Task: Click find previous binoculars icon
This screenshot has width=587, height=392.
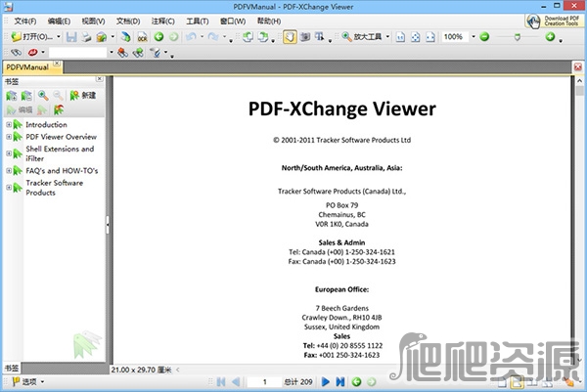Action: tap(122, 53)
